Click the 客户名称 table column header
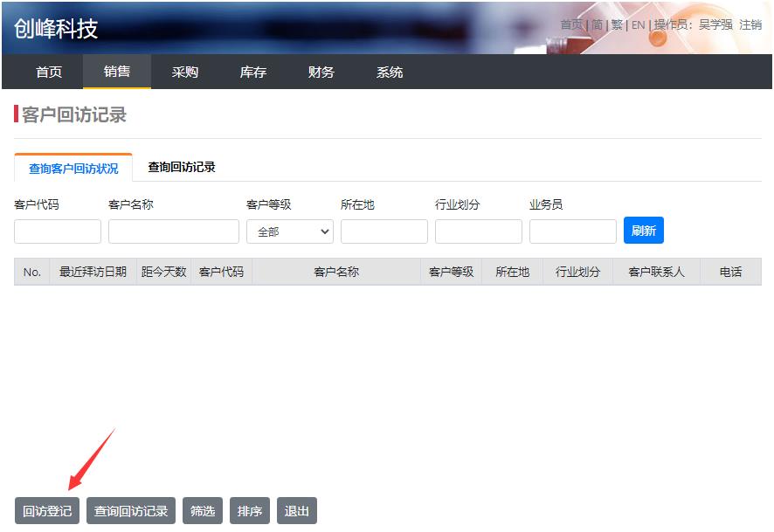The height and width of the screenshot is (532, 774). [x=336, y=272]
